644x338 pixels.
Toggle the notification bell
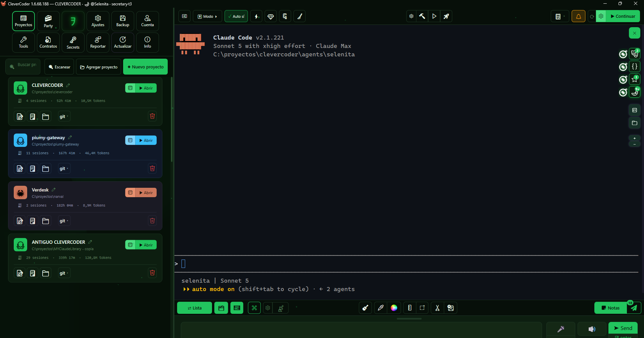pyautogui.click(x=579, y=16)
